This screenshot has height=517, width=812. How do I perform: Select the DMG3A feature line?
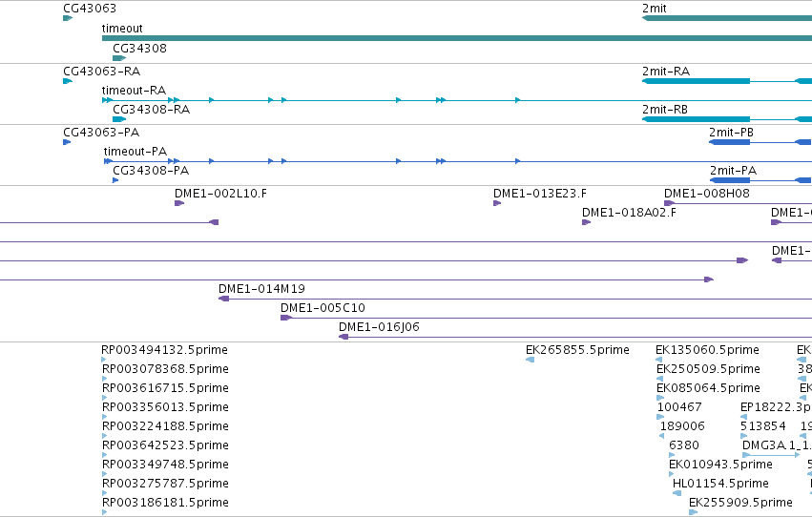pyautogui.click(x=771, y=455)
